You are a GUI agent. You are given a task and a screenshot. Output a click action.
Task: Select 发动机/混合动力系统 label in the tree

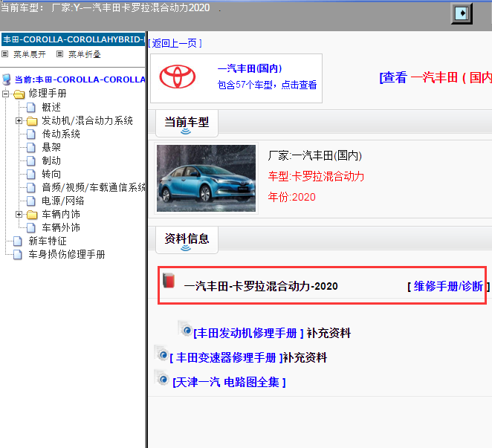coord(87,120)
